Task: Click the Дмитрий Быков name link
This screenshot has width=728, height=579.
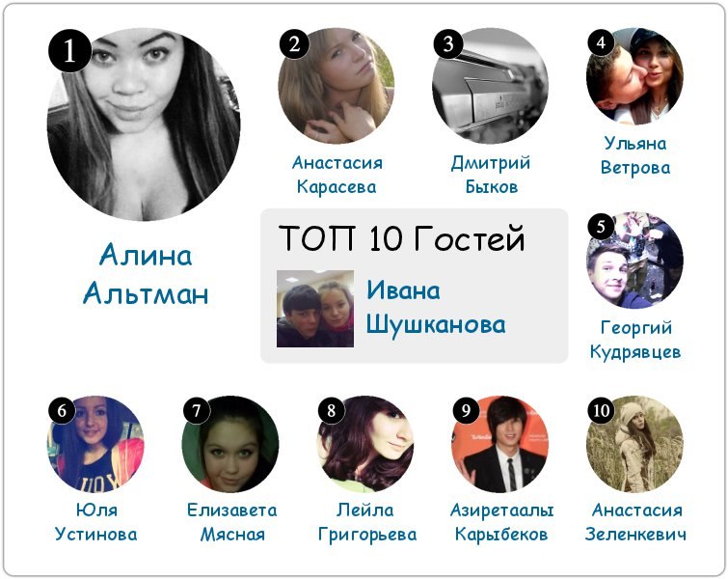Action: [x=491, y=175]
